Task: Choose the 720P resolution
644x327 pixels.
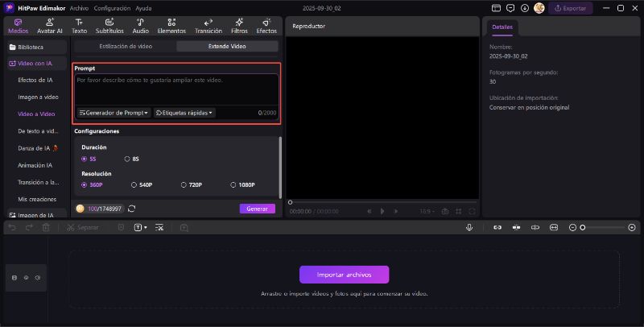Action: 184,184
